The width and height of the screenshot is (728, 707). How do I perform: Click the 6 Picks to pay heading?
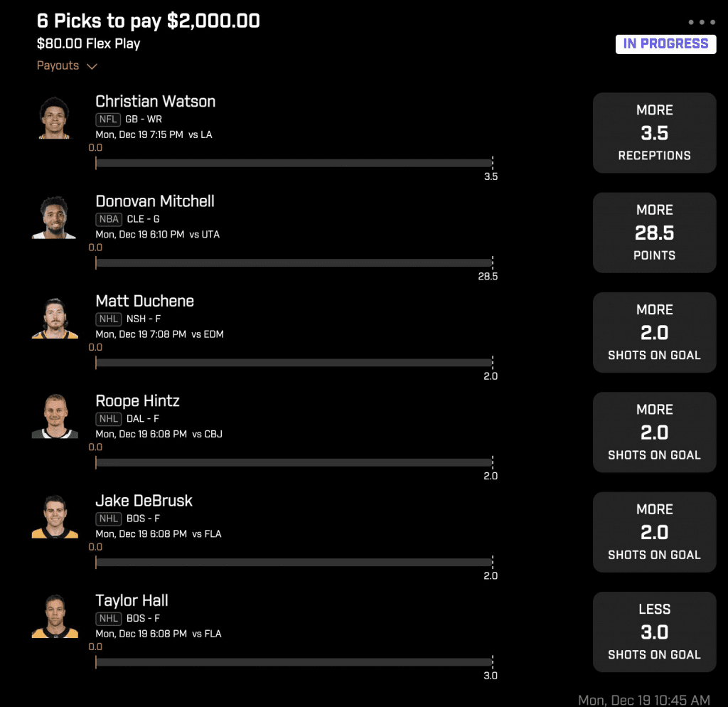click(148, 21)
